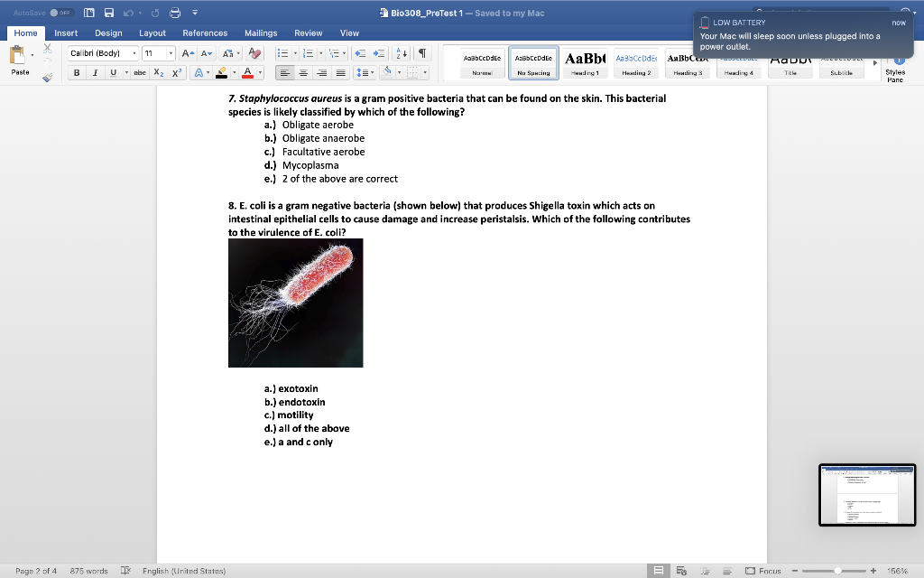This screenshot has width=924, height=578.
Task: Click the Multilevel List icon
Action: coord(334,53)
